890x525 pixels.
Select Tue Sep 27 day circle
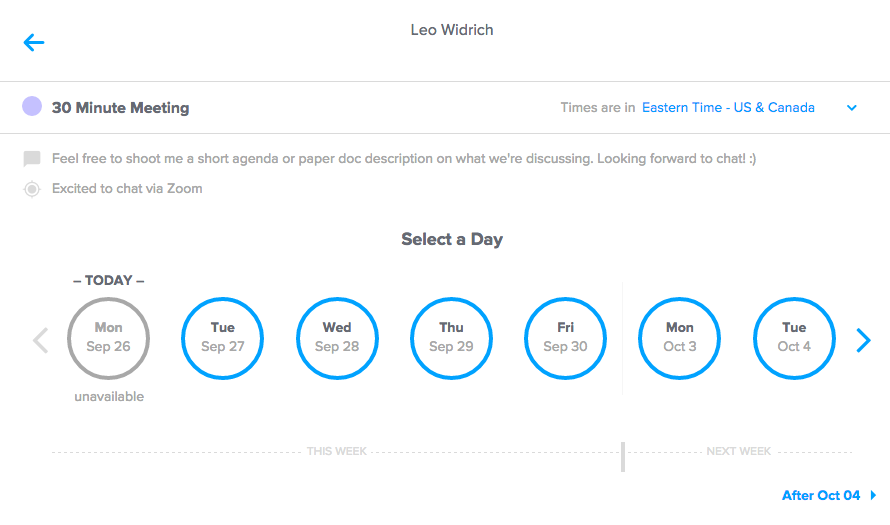point(222,338)
